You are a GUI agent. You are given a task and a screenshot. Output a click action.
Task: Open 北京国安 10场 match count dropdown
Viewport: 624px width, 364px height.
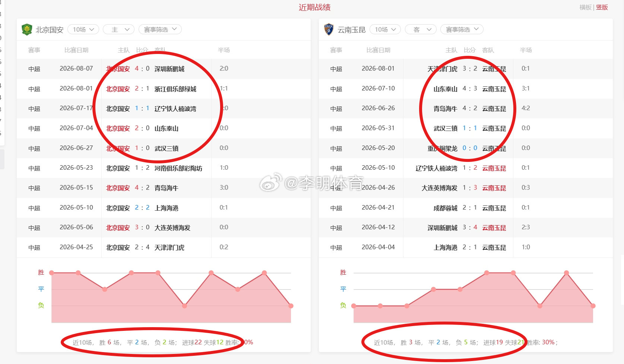tap(83, 29)
